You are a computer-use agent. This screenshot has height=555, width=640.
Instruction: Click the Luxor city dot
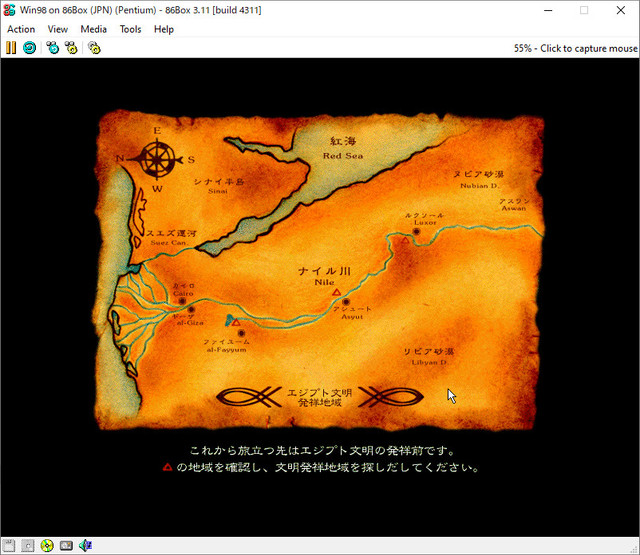(x=416, y=231)
